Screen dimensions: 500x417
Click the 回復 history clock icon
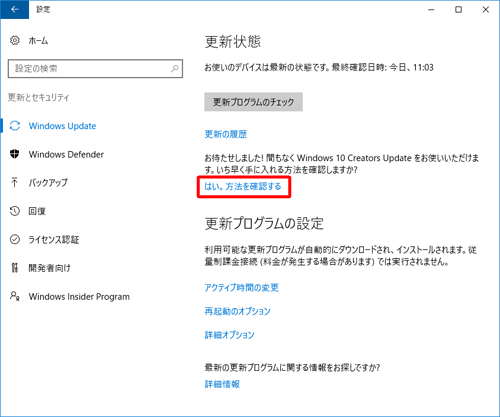click(15, 211)
